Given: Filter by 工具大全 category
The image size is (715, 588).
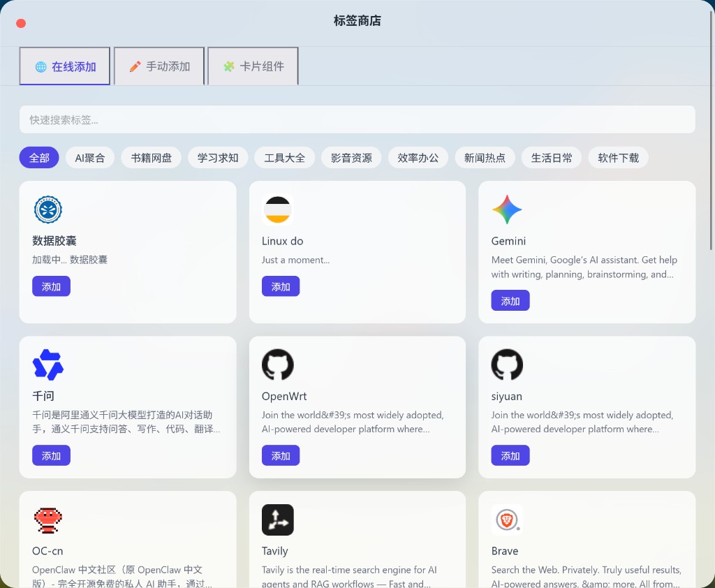Looking at the screenshot, I should 285,158.
